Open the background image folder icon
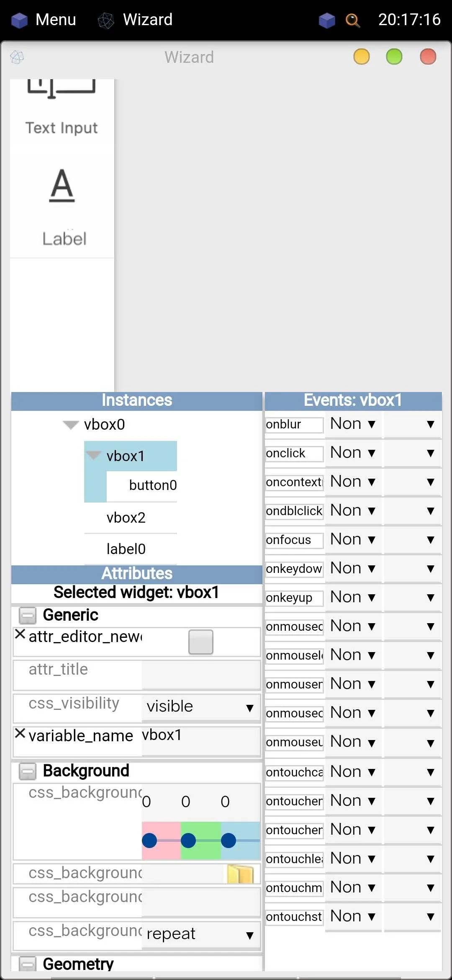Viewport: 452px width, 980px height. (241, 874)
